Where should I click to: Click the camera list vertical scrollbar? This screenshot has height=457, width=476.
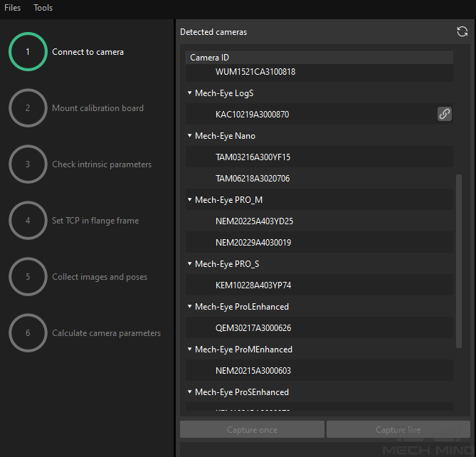coord(459,261)
